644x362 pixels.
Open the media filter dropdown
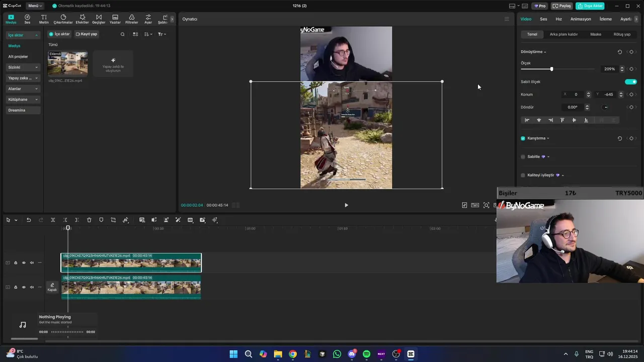162,34
